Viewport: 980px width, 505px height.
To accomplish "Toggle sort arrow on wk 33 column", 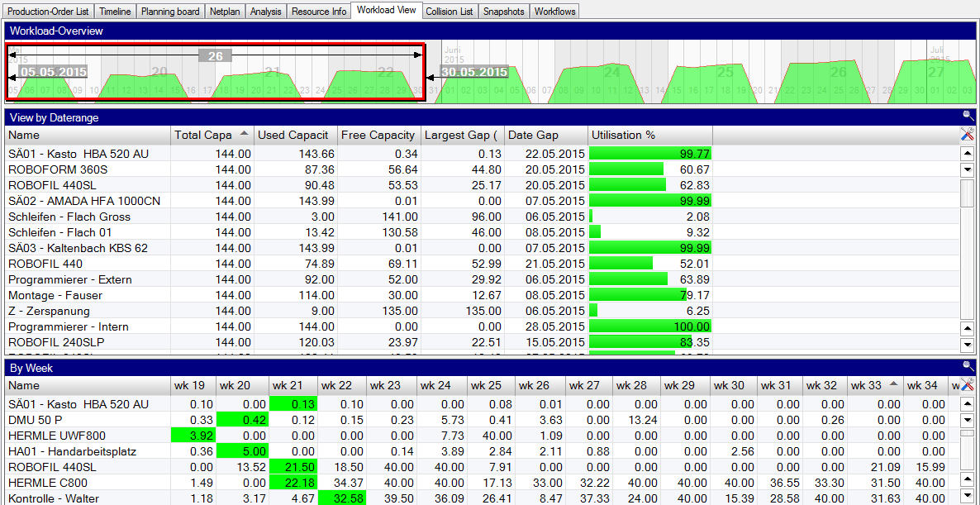I will click(x=894, y=385).
